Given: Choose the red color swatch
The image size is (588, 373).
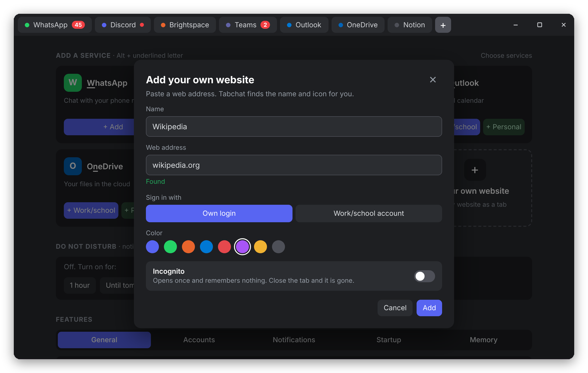Looking at the screenshot, I should tap(224, 247).
